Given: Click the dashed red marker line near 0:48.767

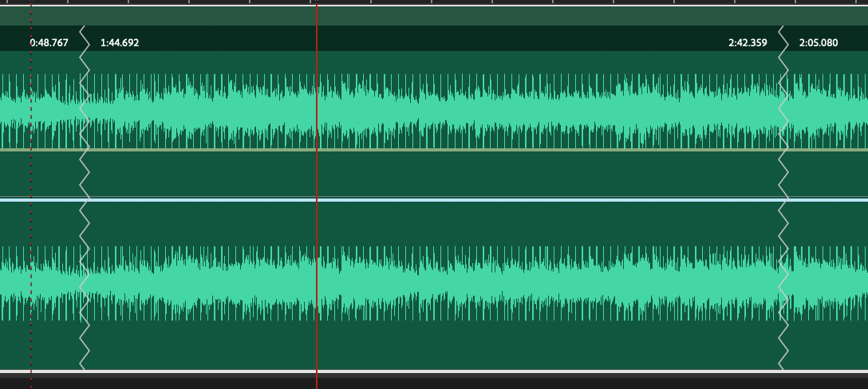Looking at the screenshot, I should pos(31,194).
